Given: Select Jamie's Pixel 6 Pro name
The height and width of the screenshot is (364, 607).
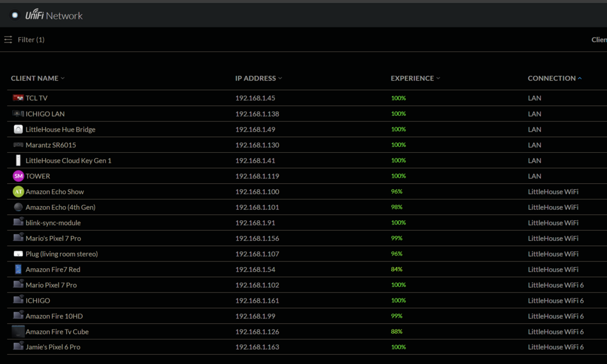Looking at the screenshot, I should pos(53,347).
